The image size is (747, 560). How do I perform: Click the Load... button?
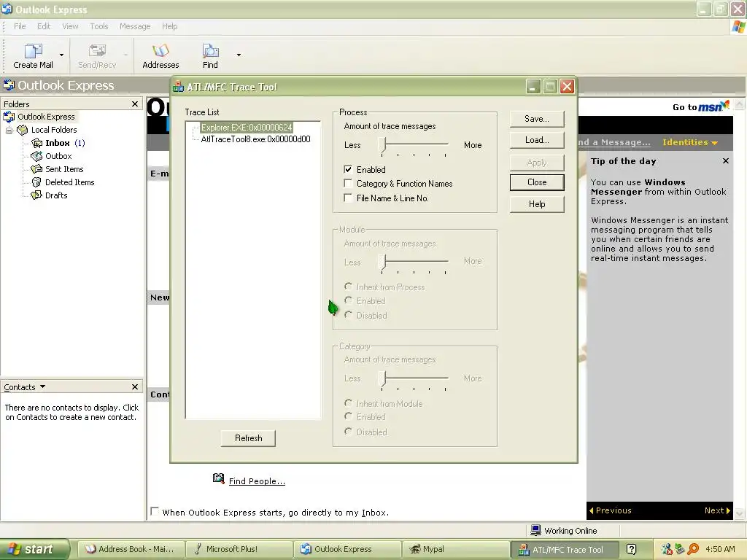(x=537, y=140)
